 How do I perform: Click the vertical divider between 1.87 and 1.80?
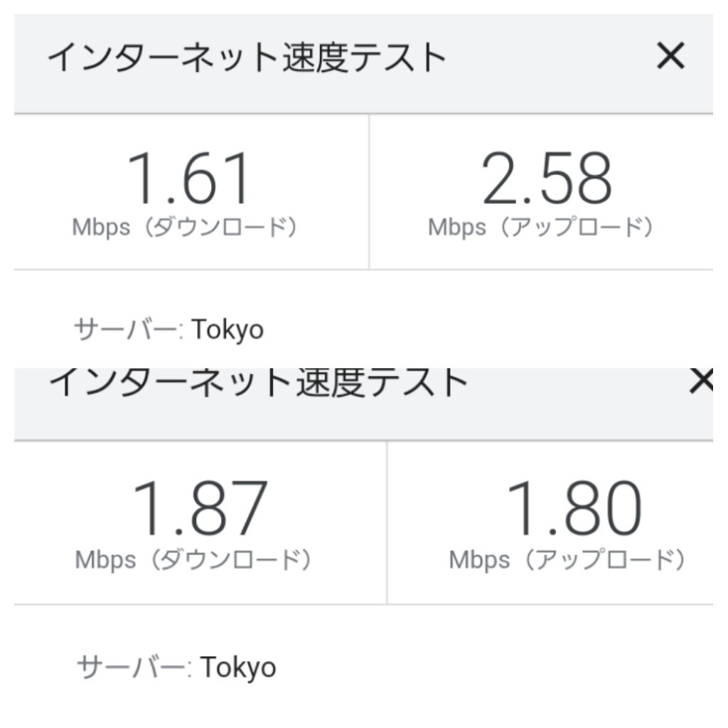coord(387,523)
